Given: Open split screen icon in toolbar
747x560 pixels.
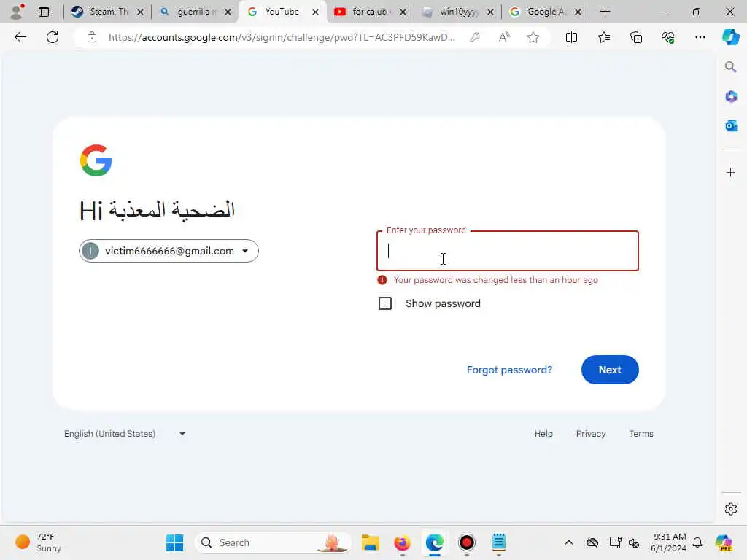Looking at the screenshot, I should 571,37.
